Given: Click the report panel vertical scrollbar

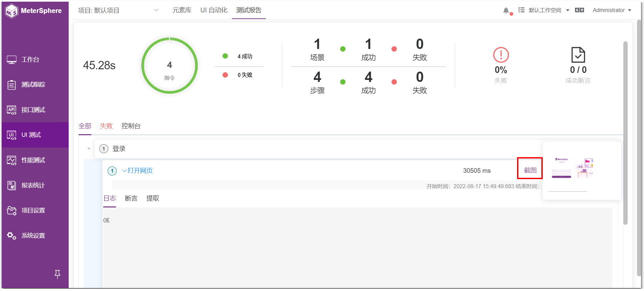Looking at the screenshot, I should point(625,133).
